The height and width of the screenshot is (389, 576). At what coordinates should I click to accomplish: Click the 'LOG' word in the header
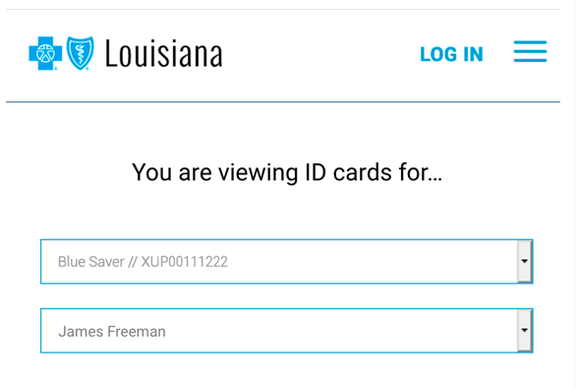[438, 54]
